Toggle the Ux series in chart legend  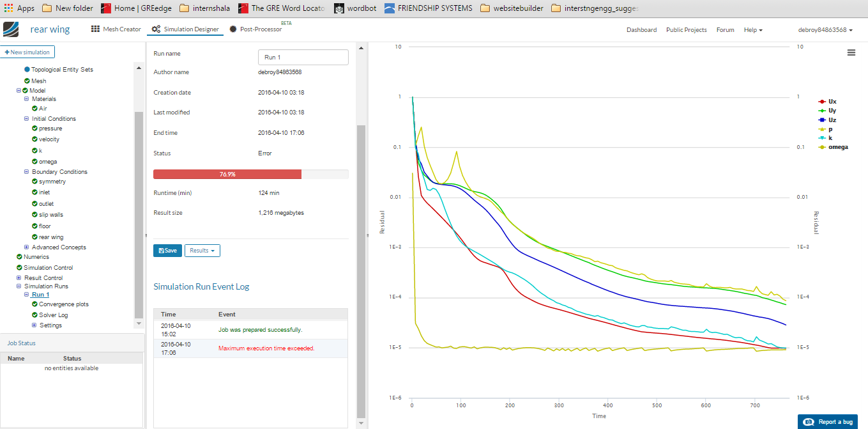(832, 102)
